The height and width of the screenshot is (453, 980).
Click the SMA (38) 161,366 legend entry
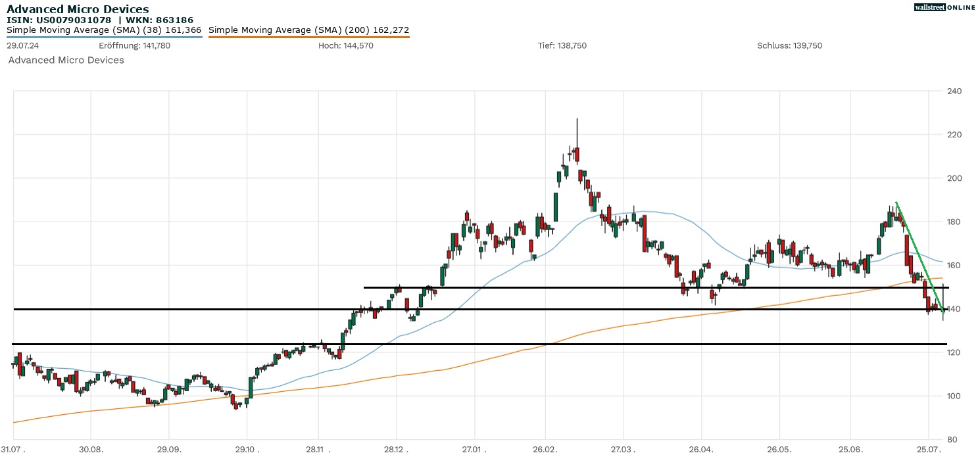click(104, 30)
